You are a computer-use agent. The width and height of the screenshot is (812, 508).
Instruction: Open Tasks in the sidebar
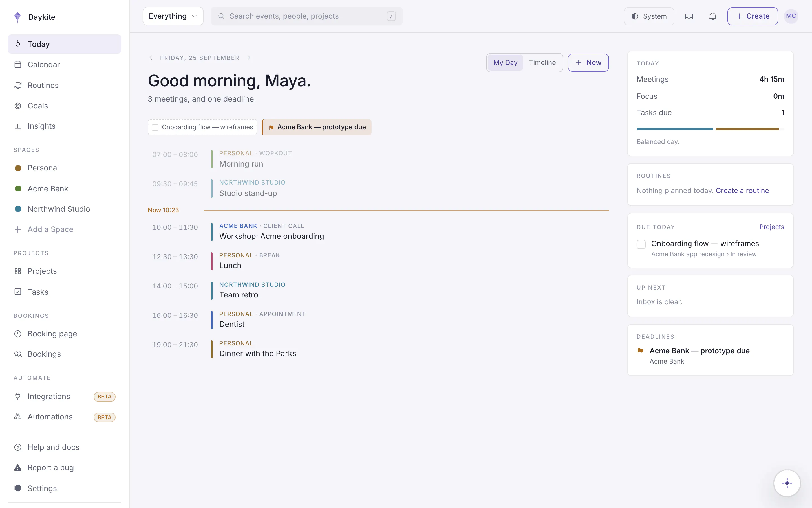click(64, 292)
